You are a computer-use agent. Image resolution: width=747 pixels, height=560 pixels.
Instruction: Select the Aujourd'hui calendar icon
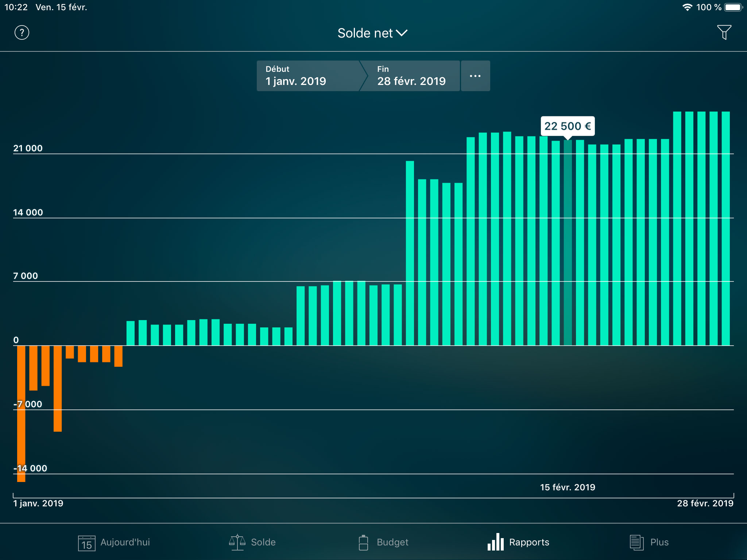pyautogui.click(x=87, y=542)
